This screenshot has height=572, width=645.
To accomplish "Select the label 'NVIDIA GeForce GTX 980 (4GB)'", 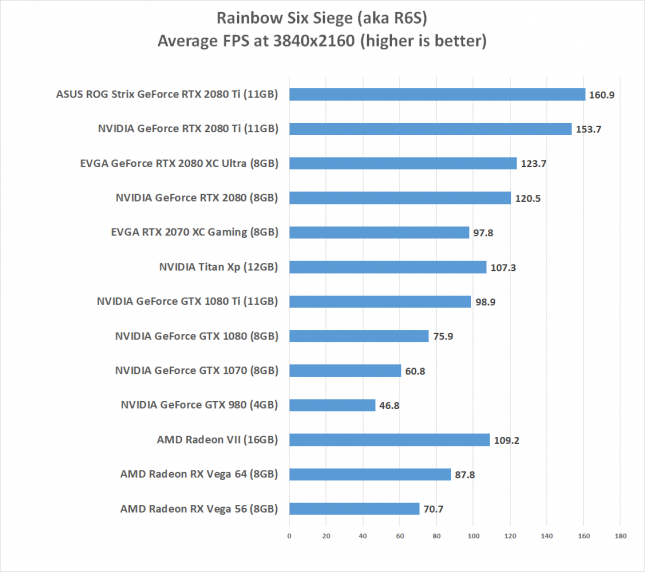I will (x=200, y=405).
